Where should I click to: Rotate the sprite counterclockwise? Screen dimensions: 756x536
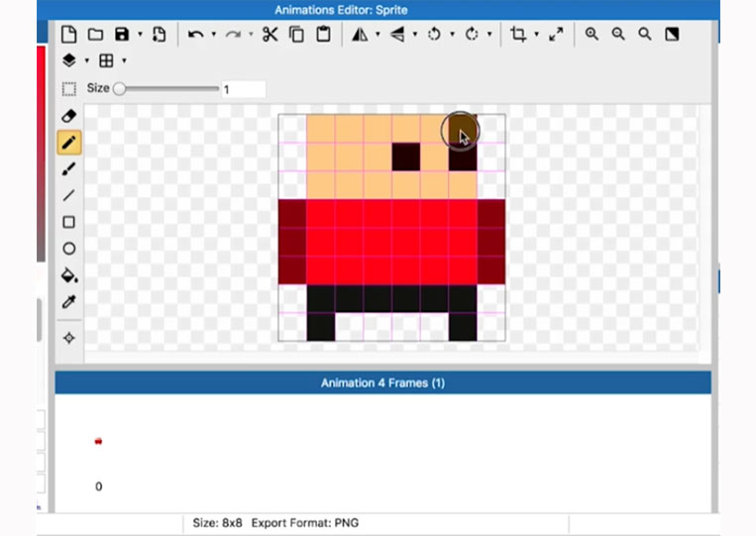coord(434,35)
